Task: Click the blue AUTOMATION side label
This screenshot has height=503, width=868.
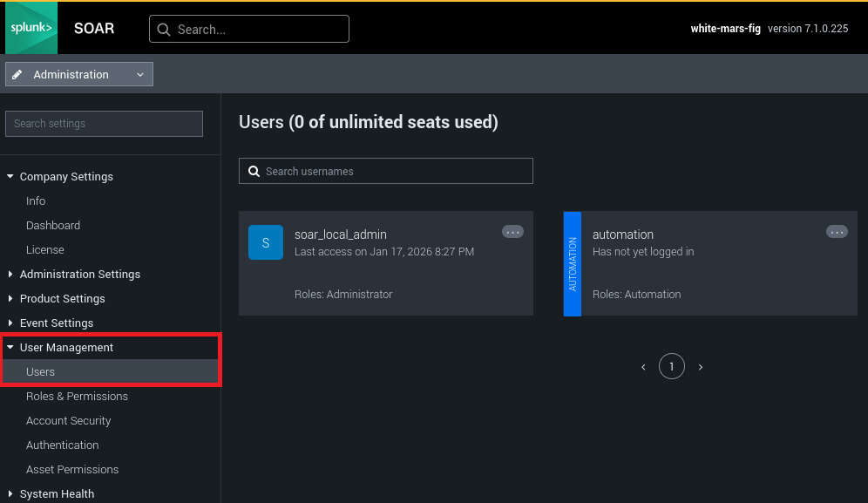Action: click(573, 263)
